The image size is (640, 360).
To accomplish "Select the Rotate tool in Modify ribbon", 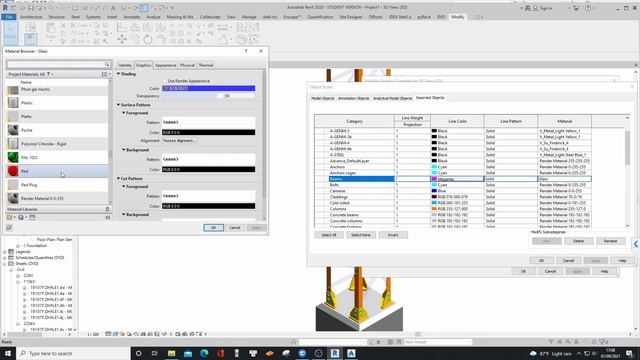I will pyautogui.click(x=148, y=39).
